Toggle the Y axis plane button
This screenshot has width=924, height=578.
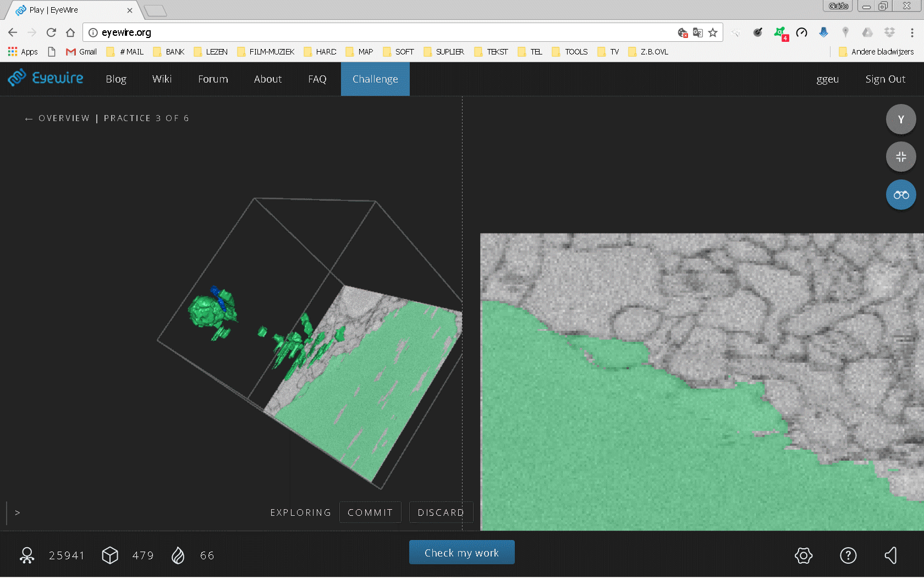click(x=900, y=119)
